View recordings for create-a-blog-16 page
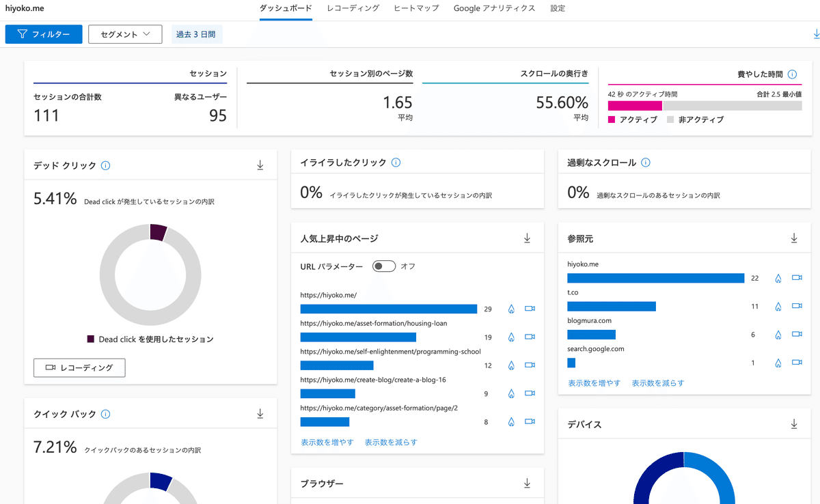The width and height of the screenshot is (820, 504). (x=530, y=393)
